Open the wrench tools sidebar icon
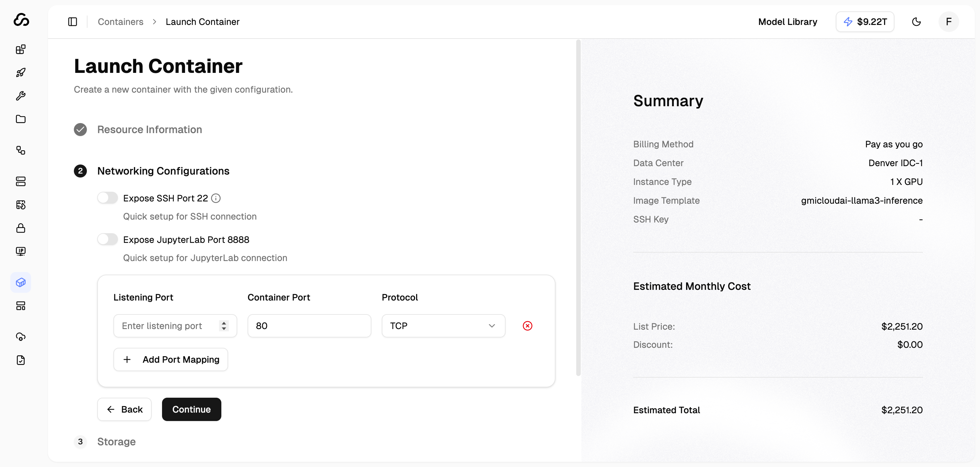This screenshot has height=467, width=980. pyautogui.click(x=21, y=96)
